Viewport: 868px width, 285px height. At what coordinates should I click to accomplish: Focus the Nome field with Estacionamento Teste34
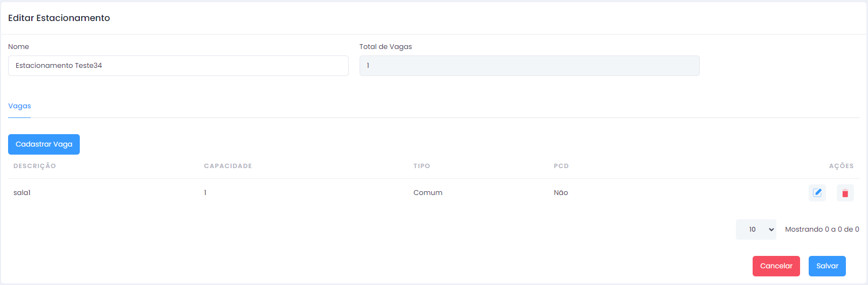(x=178, y=66)
